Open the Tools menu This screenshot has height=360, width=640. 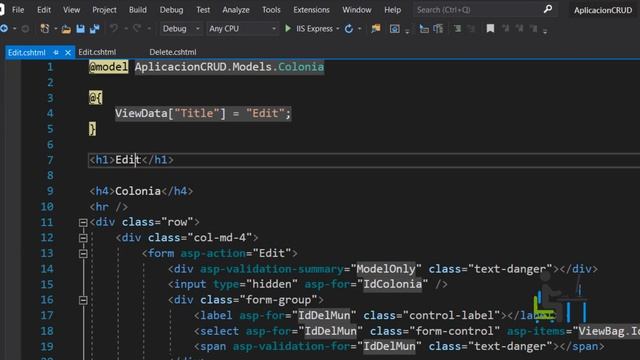point(271,9)
